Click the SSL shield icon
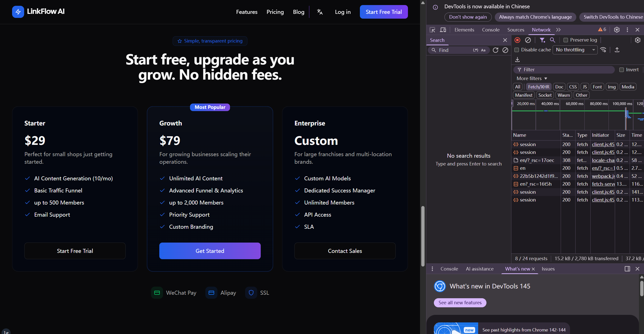This screenshot has width=644, height=334. click(251, 293)
